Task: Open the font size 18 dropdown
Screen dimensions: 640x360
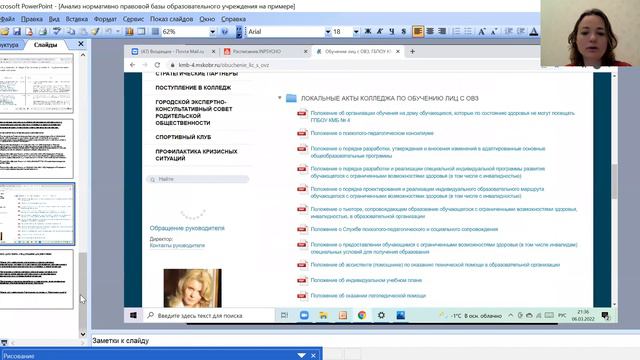Action: tap(356, 31)
